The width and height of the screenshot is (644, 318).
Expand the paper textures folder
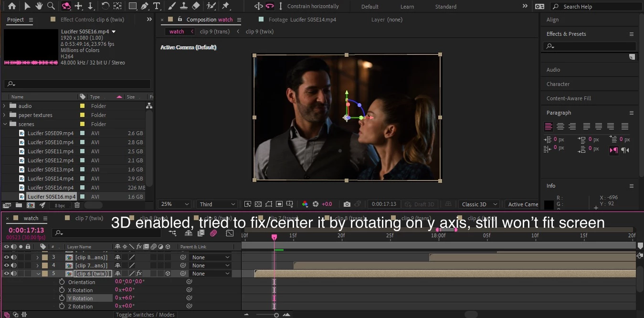(x=5, y=115)
